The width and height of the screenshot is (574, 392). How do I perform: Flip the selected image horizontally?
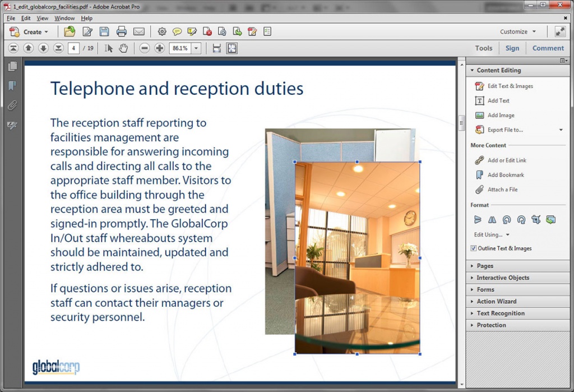(x=492, y=219)
